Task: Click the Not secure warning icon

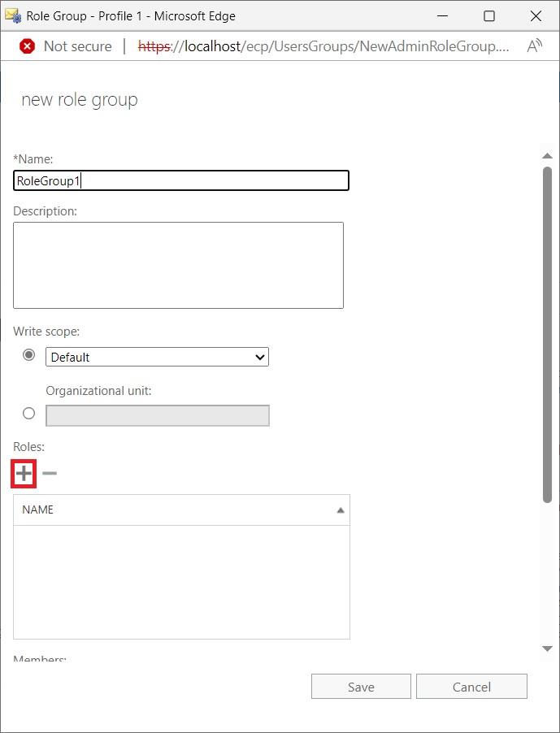Action: tap(27, 46)
